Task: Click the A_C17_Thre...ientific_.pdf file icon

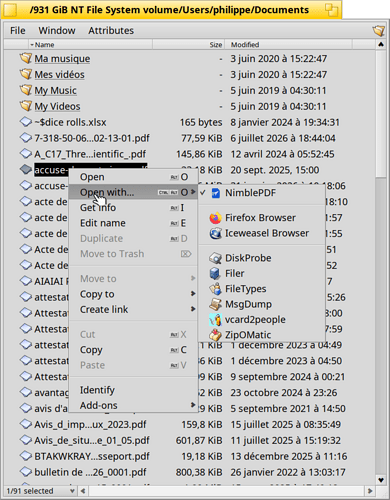Action: 26,154
